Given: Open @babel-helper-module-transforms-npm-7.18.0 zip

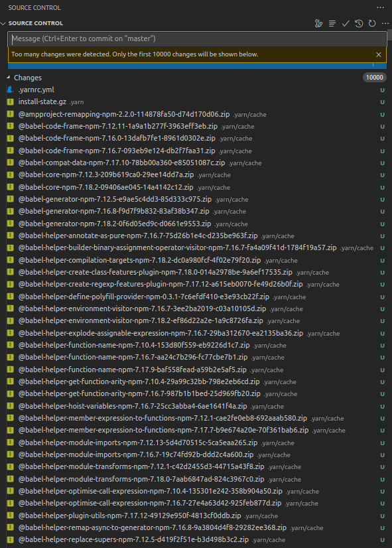Looking at the screenshot, I should (x=141, y=480).
